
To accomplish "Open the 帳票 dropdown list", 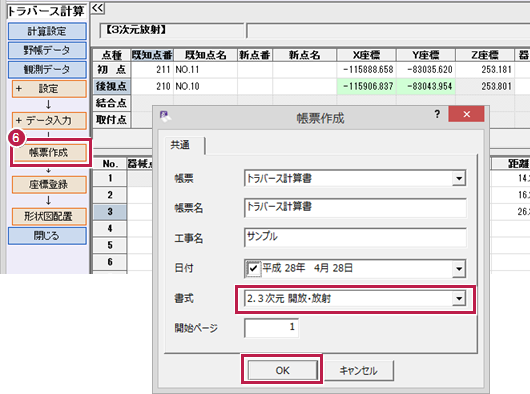I will 459,178.
